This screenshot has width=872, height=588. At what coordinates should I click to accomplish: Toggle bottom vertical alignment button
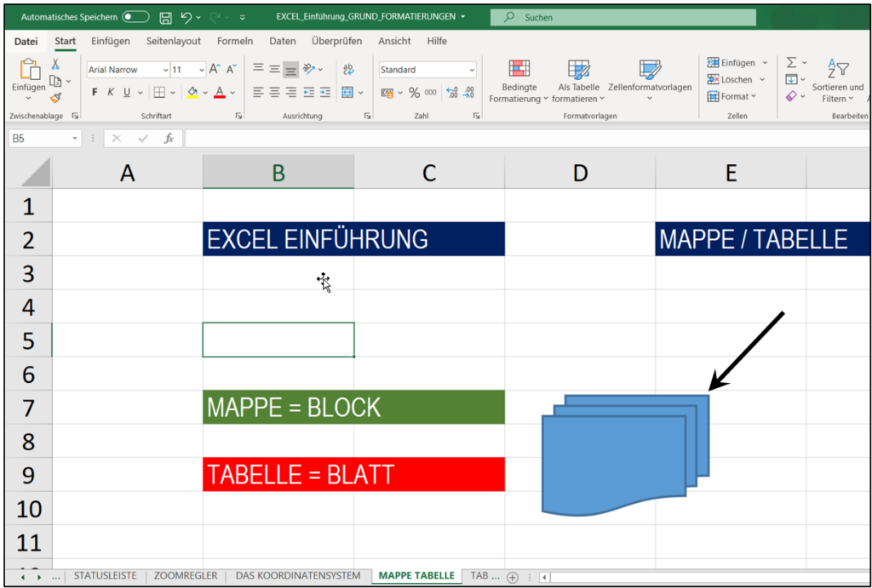[291, 70]
